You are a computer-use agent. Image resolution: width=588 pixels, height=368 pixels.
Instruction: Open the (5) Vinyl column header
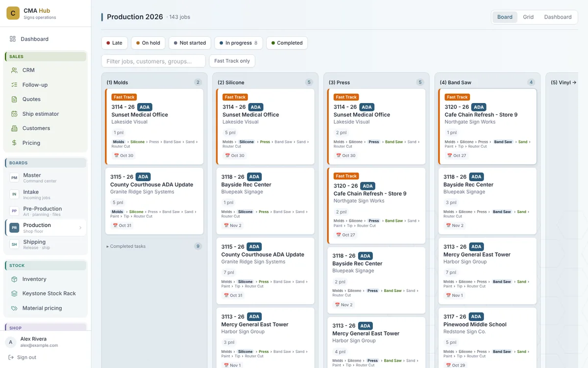563,82
